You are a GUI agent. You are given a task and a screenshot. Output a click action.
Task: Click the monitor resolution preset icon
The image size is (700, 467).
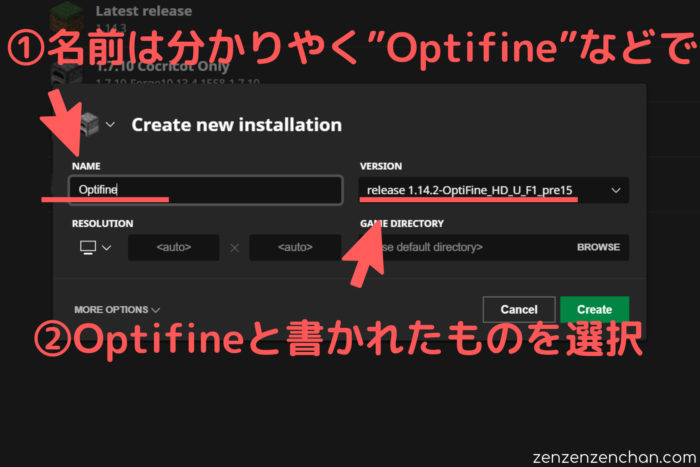coord(88,247)
